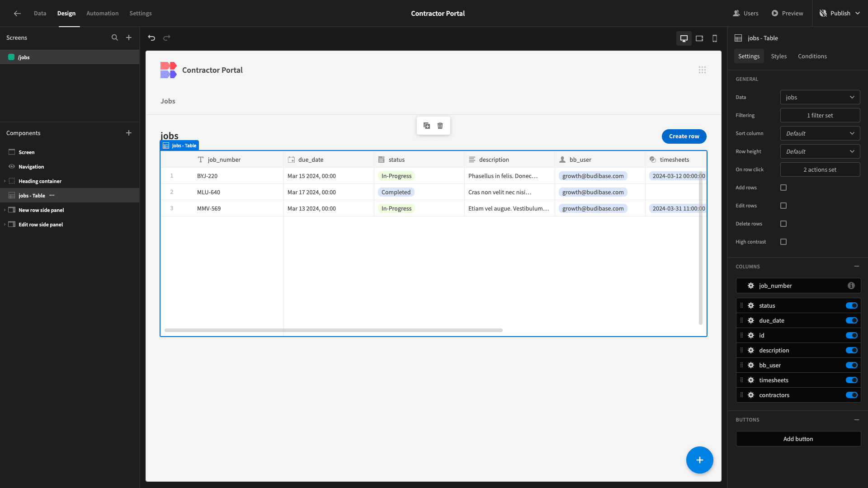Open the Conditions tab
Image resolution: width=868 pixels, height=488 pixels.
812,56
